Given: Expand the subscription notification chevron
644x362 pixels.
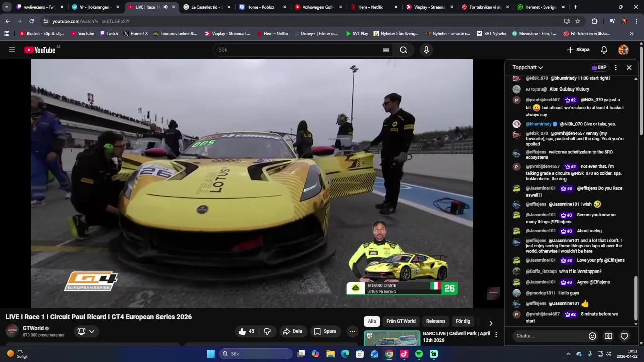Looking at the screenshot, I should tap(92, 331).
